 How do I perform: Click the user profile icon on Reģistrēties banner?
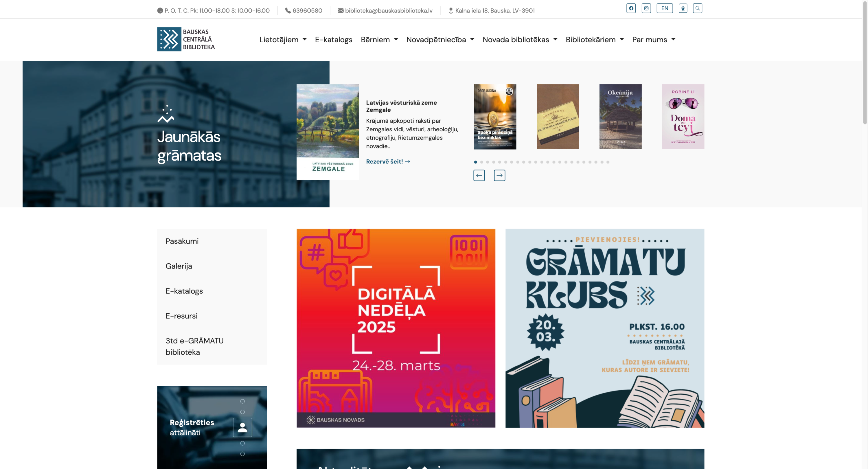coord(242,427)
